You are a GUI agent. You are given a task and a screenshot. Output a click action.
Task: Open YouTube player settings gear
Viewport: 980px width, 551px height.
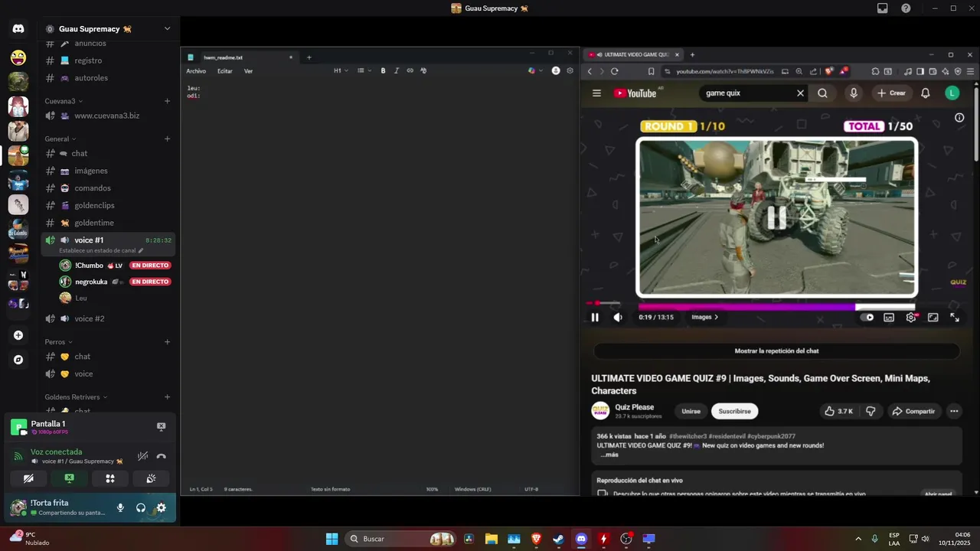click(911, 317)
